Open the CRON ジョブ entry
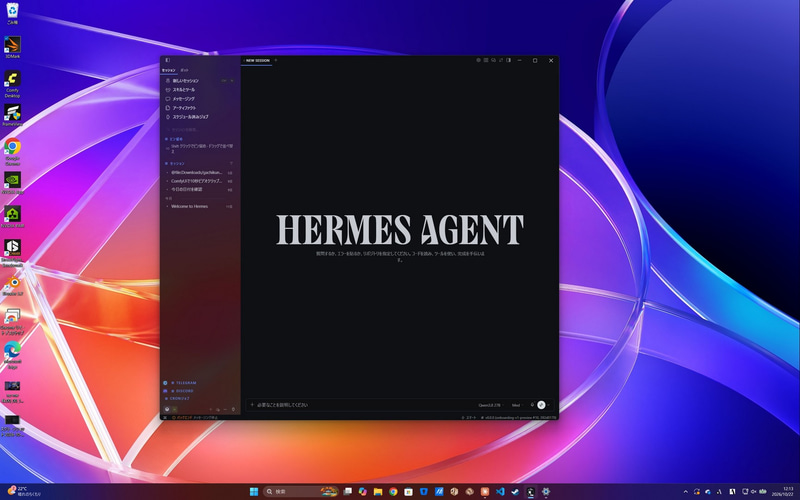The image size is (800, 500). [177, 398]
